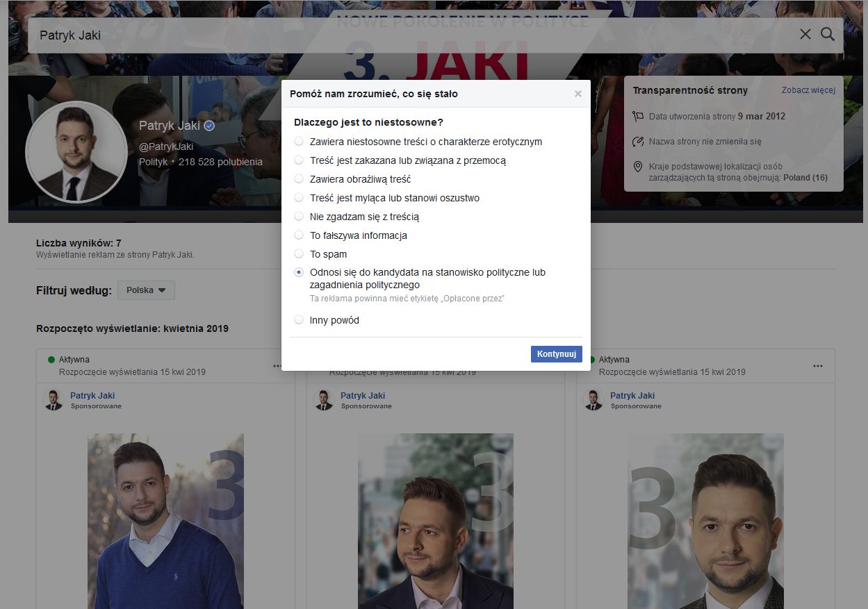
Task: Click the small avatar in the blue-sweater ad card
Action: [x=53, y=400]
